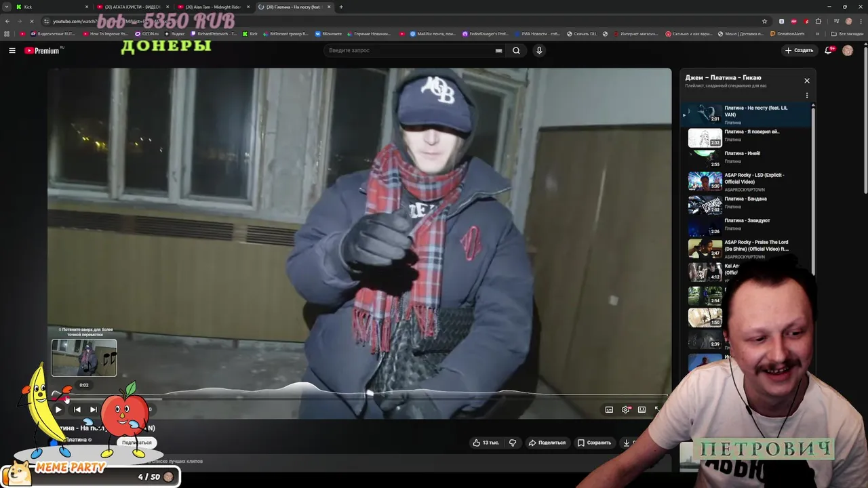Click Подписаться subscribe button
868x488 pixels.
pyautogui.click(x=137, y=443)
